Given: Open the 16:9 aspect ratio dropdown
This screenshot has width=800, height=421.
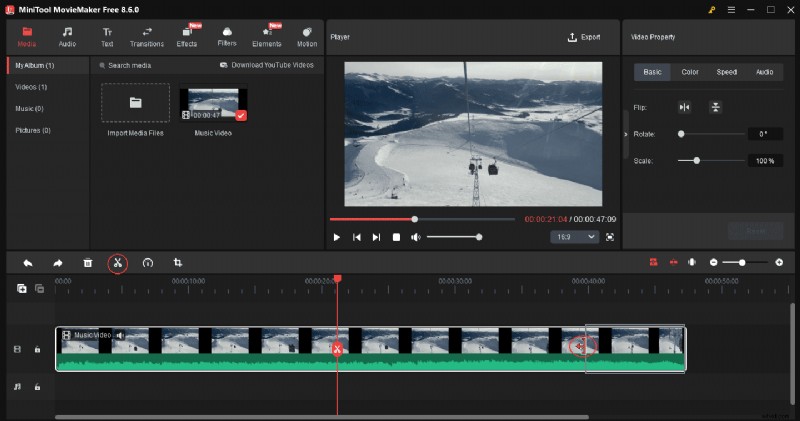Looking at the screenshot, I should (x=575, y=237).
